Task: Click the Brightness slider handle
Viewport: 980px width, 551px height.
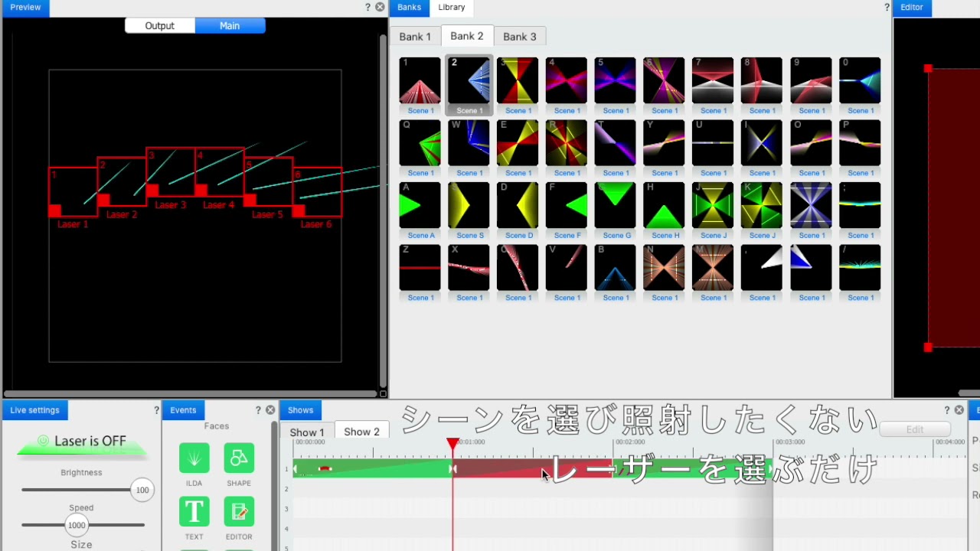Action: point(142,490)
